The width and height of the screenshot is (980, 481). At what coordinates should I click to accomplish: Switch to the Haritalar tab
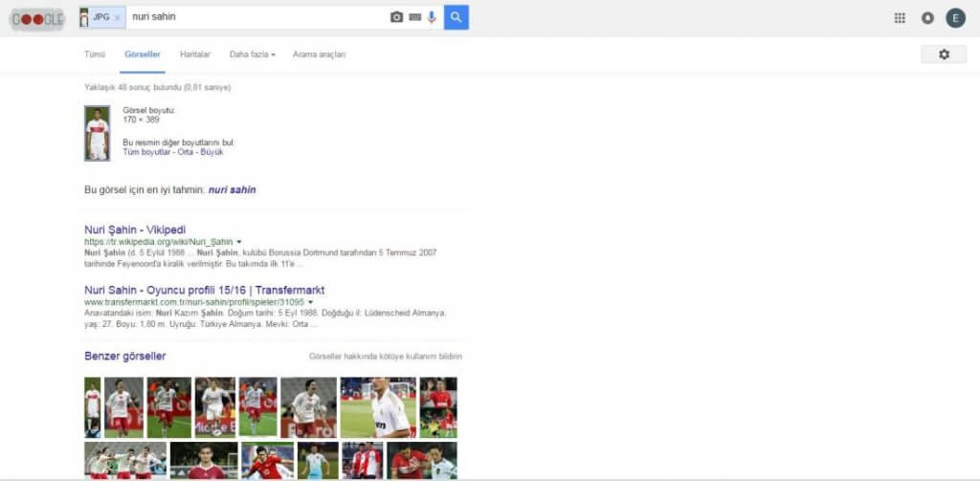pos(195,55)
